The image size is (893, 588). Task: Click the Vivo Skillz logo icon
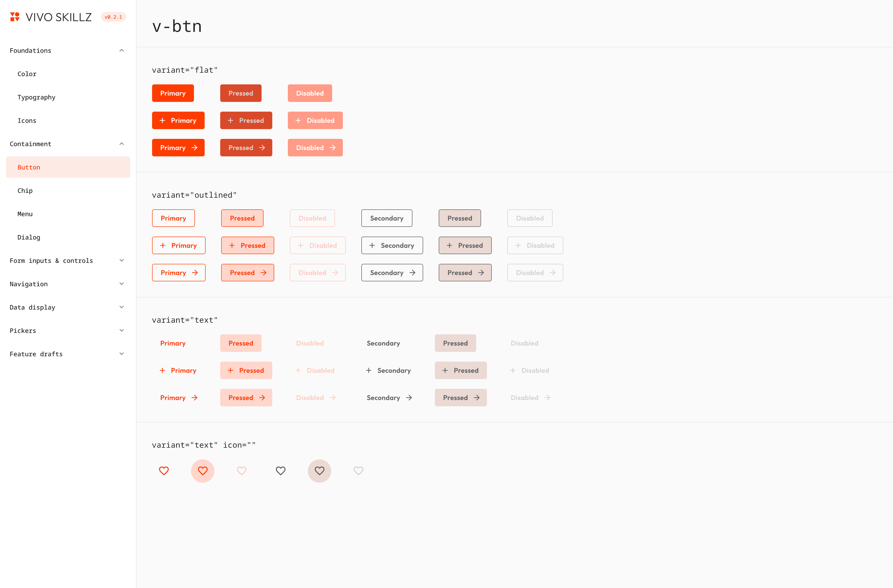[15, 17]
